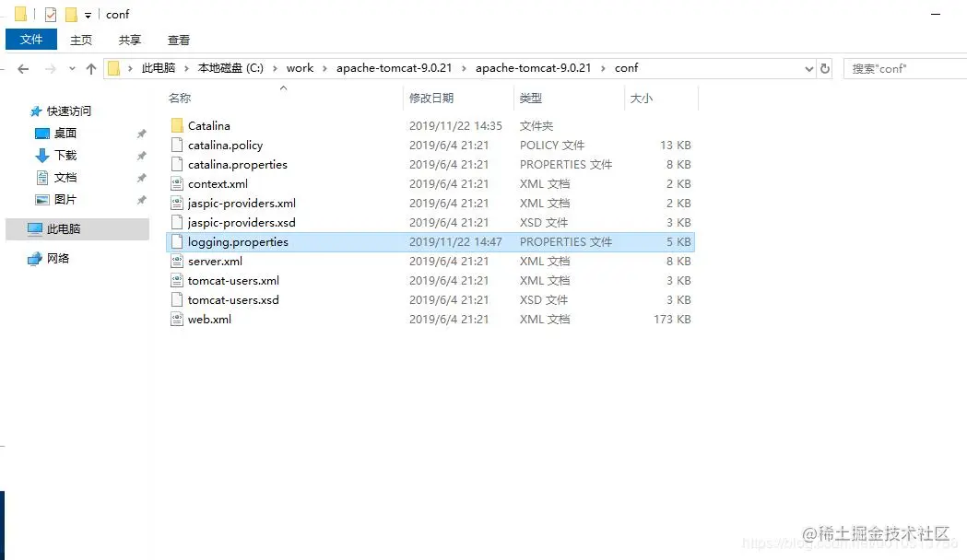The image size is (967, 560).
Task: Select 网络 in navigation pane
Action: pyautogui.click(x=57, y=259)
